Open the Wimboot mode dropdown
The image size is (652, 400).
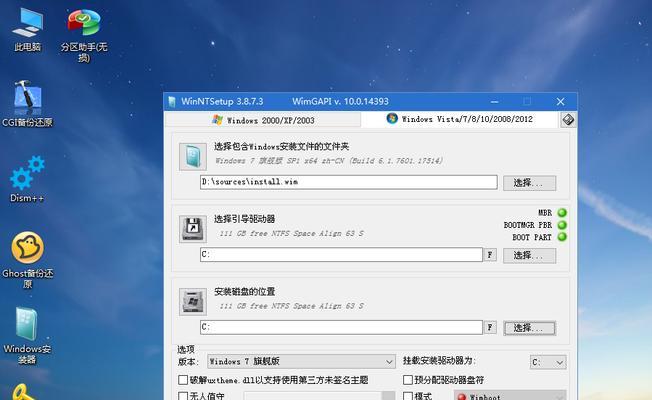pos(510,396)
